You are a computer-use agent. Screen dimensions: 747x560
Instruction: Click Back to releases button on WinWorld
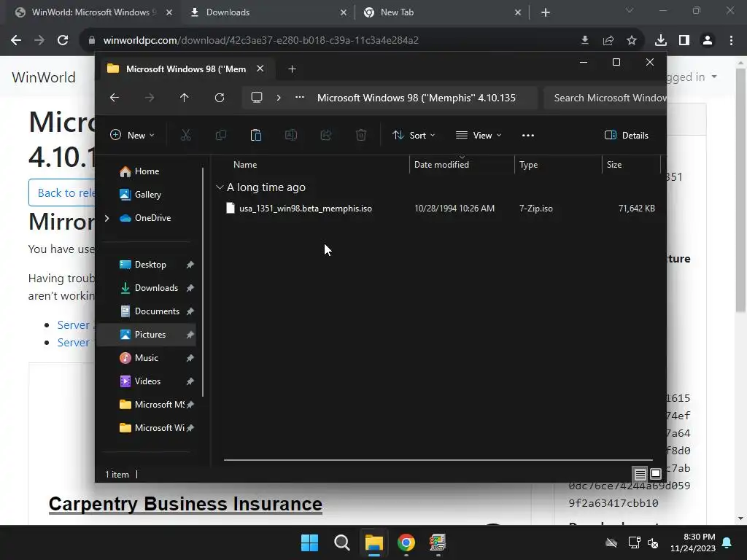(x=62, y=192)
